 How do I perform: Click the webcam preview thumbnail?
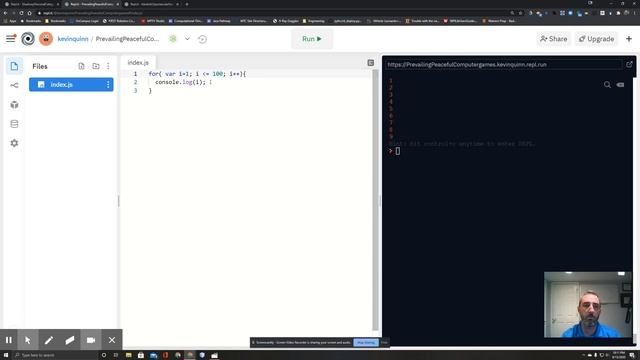588,304
